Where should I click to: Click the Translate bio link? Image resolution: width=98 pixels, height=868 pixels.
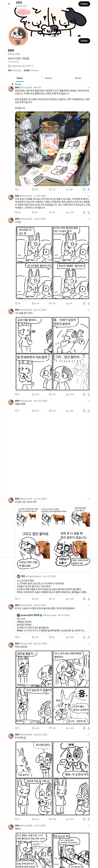[14, 62]
